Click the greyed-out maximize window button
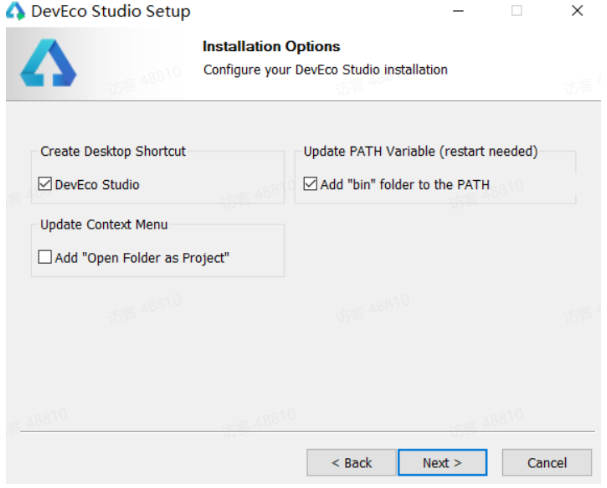This screenshot has height=488, width=607. (517, 12)
